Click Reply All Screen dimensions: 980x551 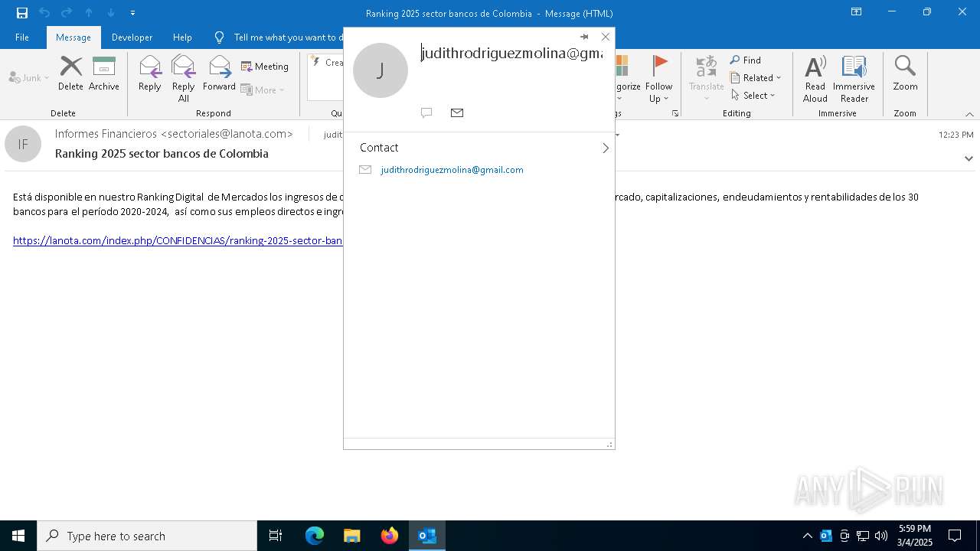pos(184,78)
